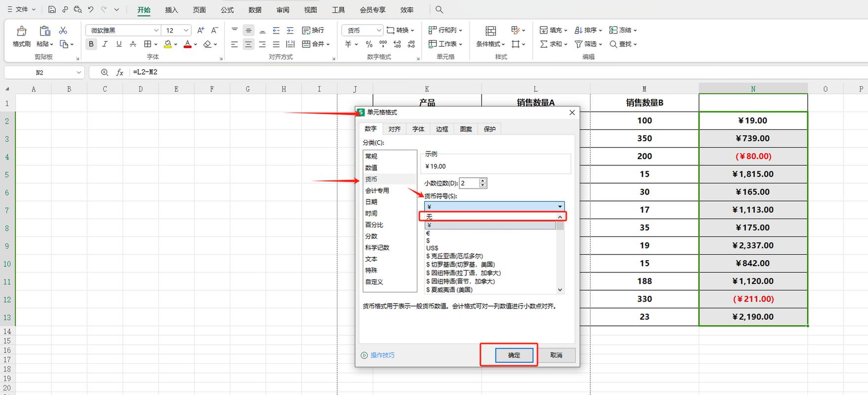868x395 pixels.
Task: Click the Paste clipboard icon
Action: click(x=45, y=31)
